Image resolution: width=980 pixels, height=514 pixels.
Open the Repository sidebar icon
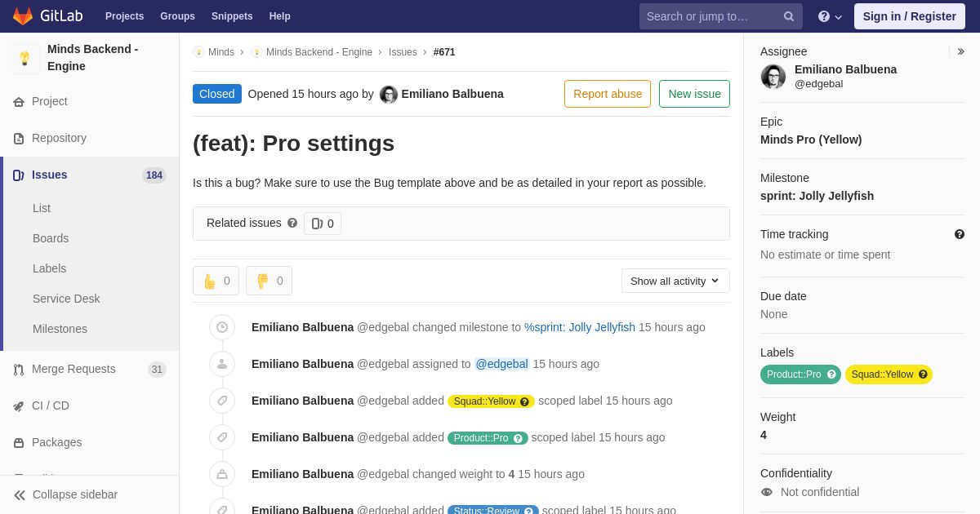[x=19, y=139]
